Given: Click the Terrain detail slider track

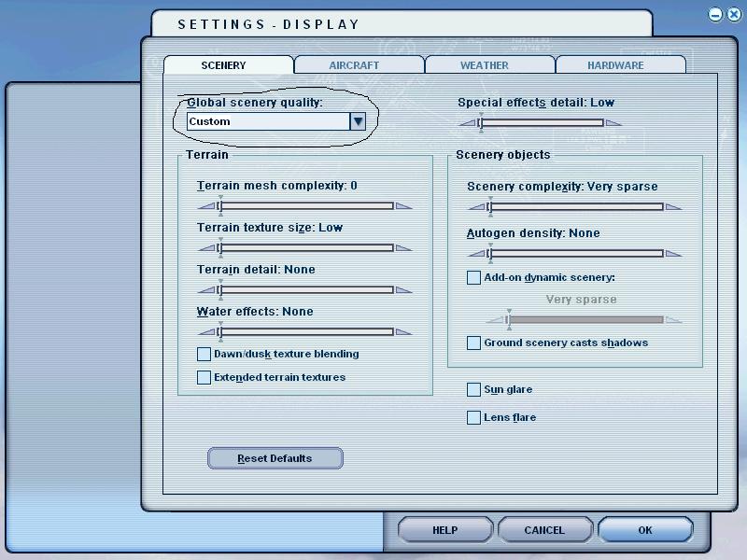Looking at the screenshot, I should tap(306, 289).
